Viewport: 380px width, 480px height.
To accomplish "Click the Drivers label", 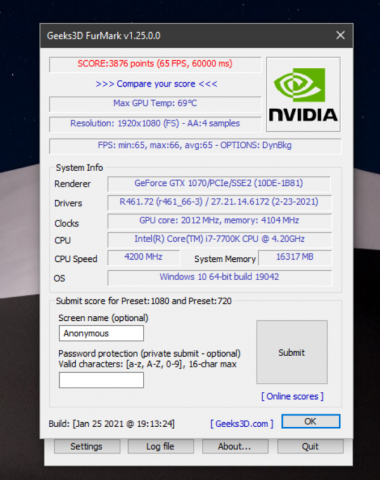I will 68,203.
